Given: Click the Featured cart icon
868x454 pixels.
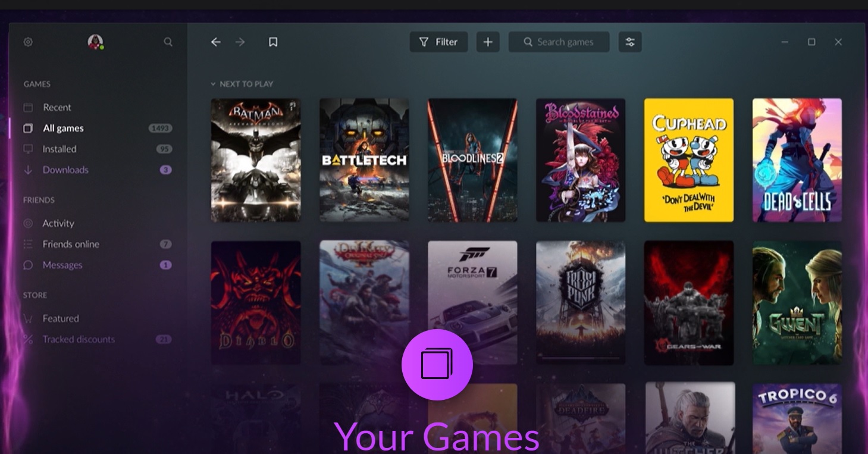Looking at the screenshot, I should click(28, 319).
